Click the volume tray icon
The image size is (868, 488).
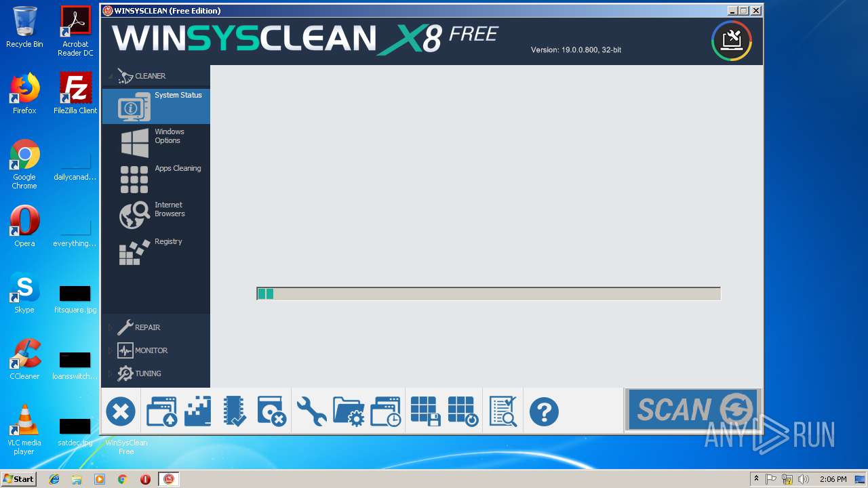click(x=804, y=479)
